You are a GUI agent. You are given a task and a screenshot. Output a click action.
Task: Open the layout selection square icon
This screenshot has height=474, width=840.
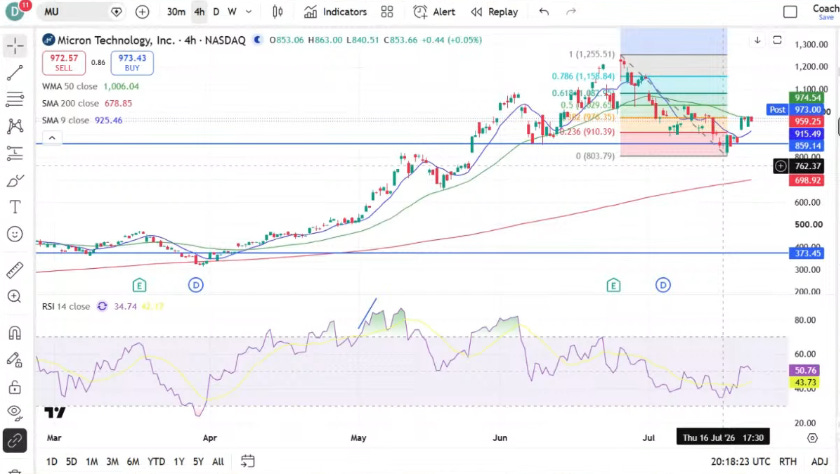pos(790,12)
